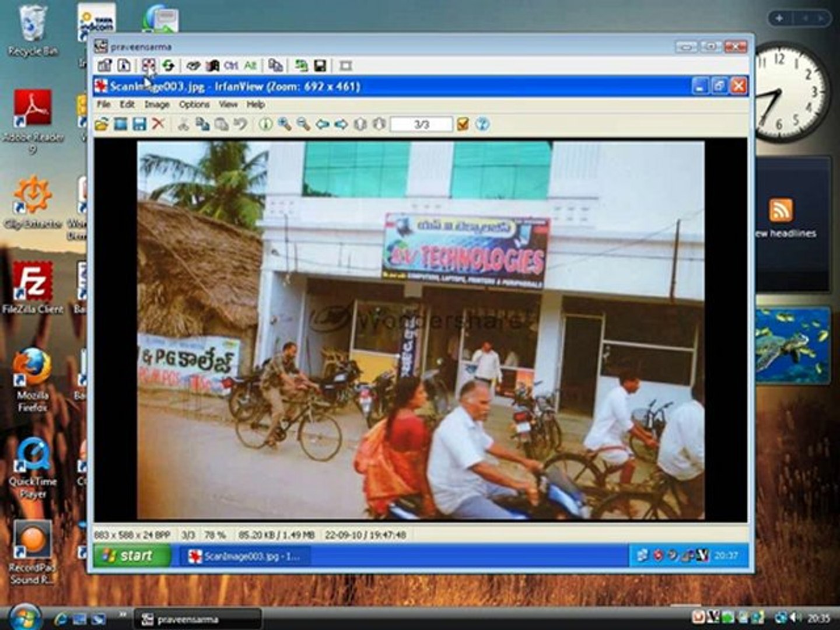Click the 883 x 588 x 24 BPP status text

click(x=132, y=535)
